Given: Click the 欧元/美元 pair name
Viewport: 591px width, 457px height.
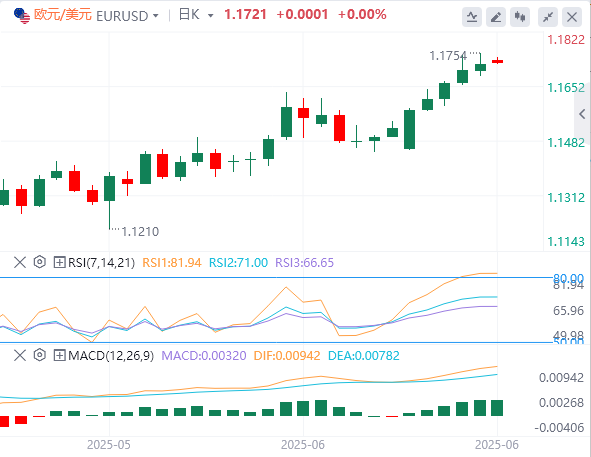Looking at the screenshot, I should 63,15.
